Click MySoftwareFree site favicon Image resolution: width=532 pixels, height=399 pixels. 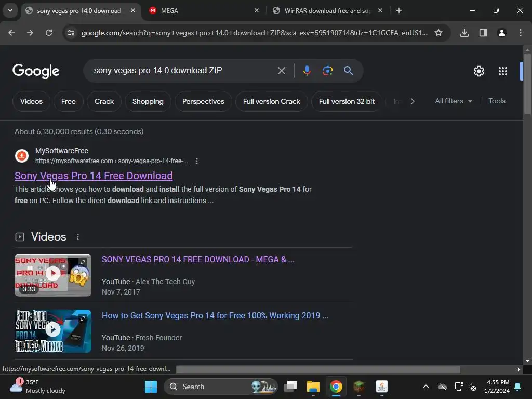pyautogui.click(x=22, y=156)
